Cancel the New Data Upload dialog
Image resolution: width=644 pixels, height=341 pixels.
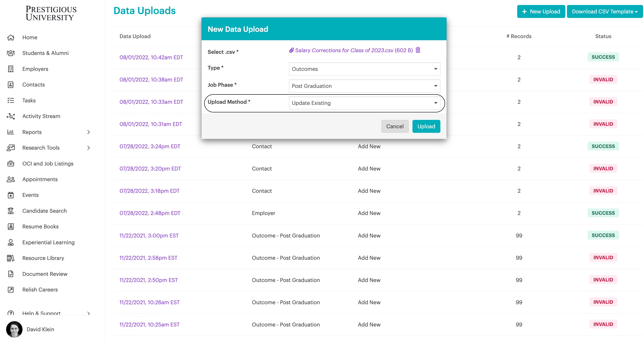tap(395, 126)
